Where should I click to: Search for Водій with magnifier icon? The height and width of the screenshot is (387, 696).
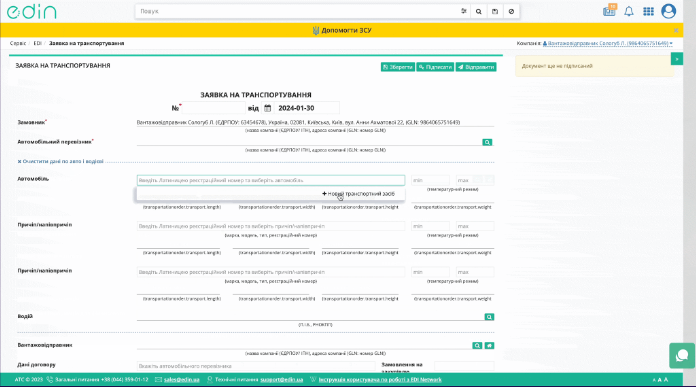tap(489, 317)
